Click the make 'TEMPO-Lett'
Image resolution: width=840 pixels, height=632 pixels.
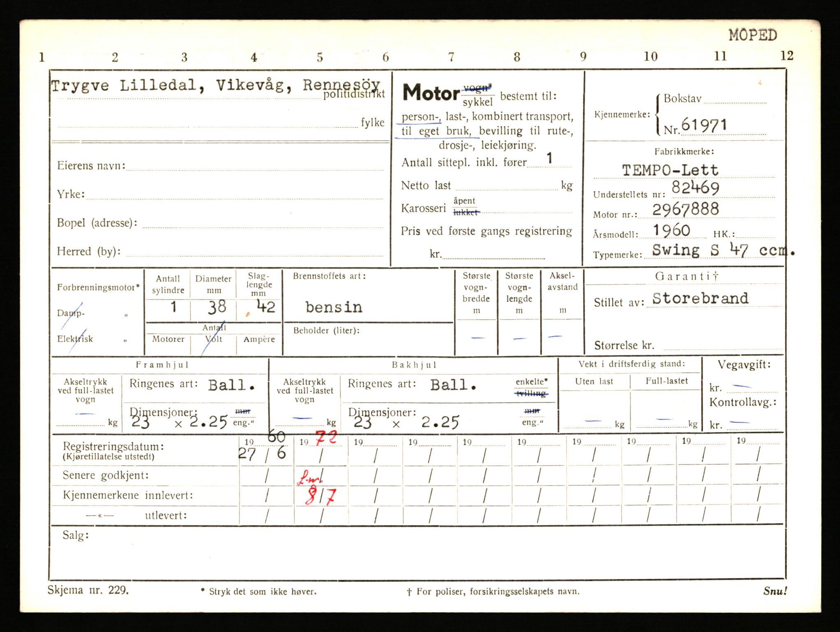click(670, 170)
